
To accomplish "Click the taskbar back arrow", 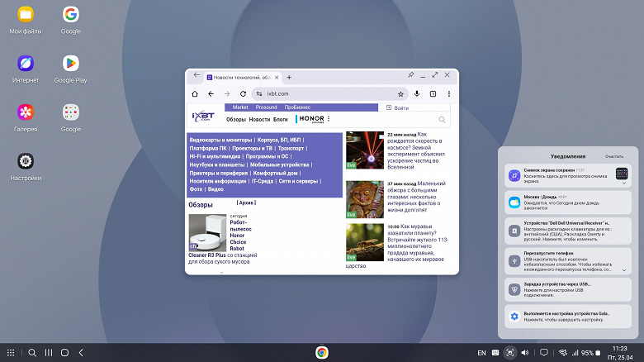I will [81, 353].
